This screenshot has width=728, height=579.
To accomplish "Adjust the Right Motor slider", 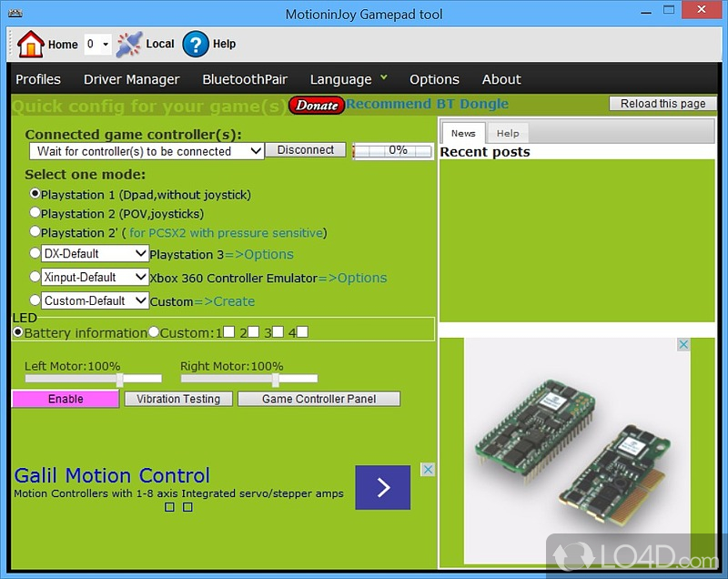I will coord(276,379).
